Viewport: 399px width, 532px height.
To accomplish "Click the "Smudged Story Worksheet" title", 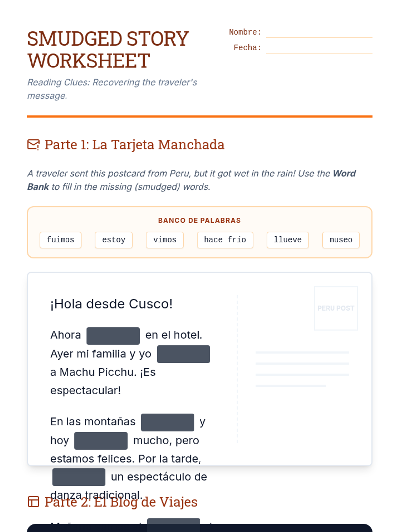I will [x=108, y=50].
